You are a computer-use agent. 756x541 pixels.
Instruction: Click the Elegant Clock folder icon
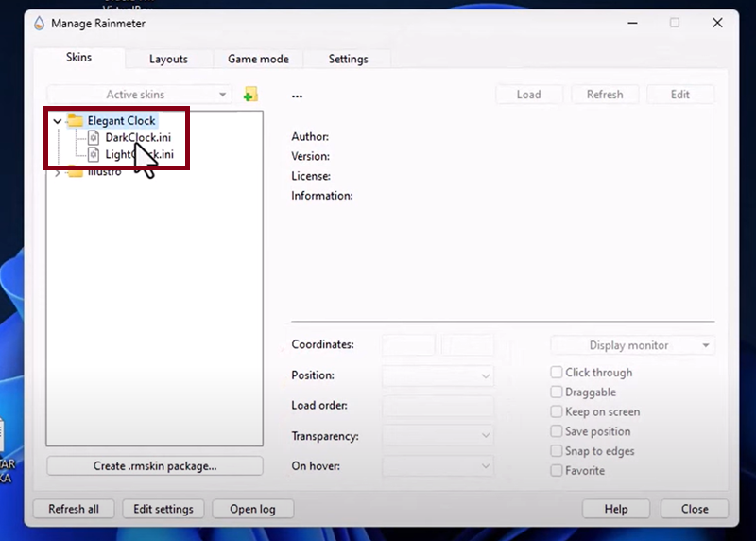tap(76, 120)
